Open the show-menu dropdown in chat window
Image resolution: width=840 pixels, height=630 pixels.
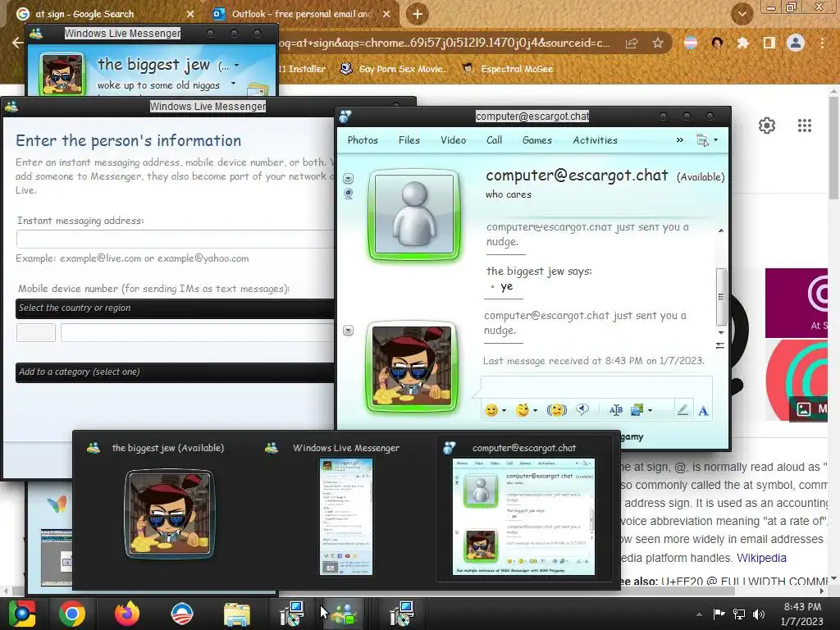click(707, 140)
